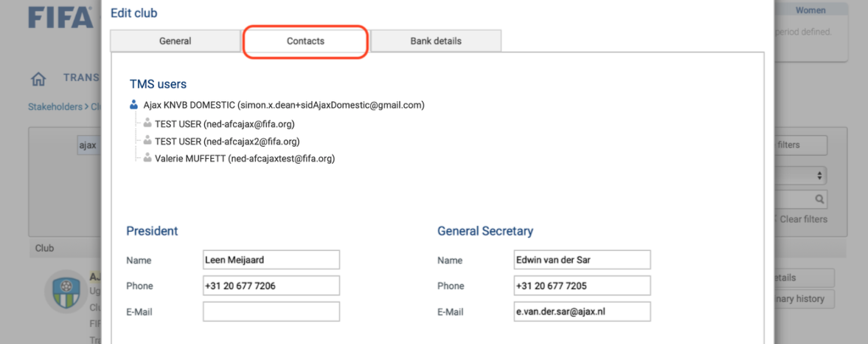
Task: Switch to the General tab
Action: coord(176,41)
